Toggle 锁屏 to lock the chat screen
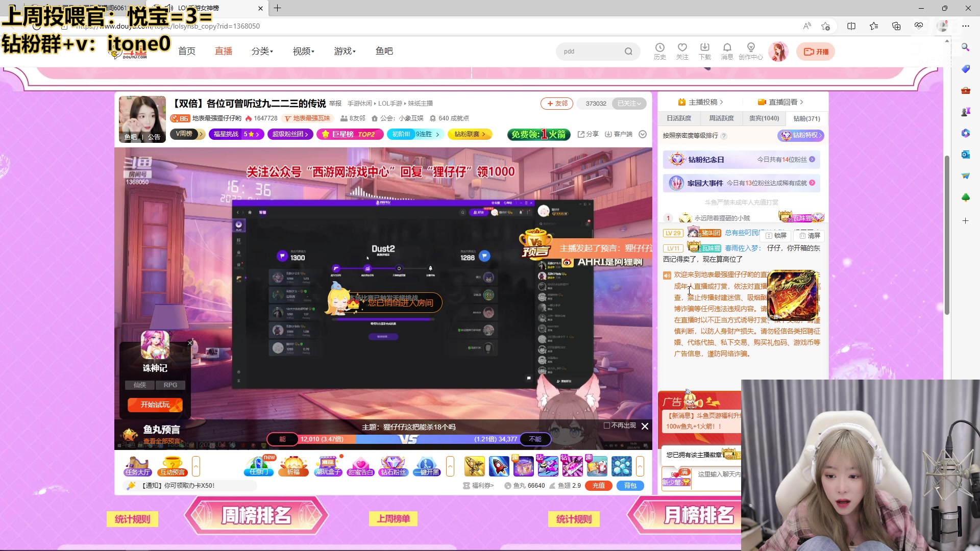 tap(776, 236)
